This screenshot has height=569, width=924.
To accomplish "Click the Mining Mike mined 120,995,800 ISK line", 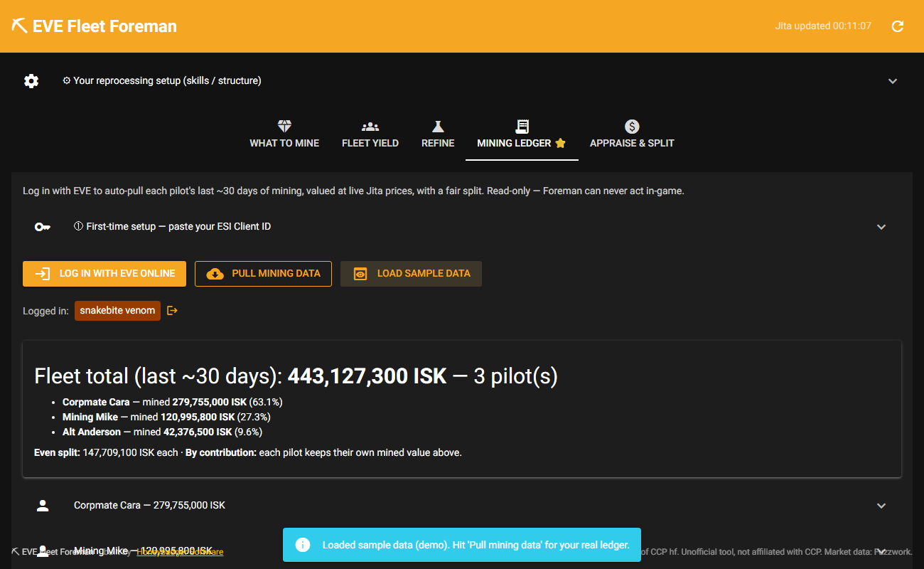I will 166,417.
